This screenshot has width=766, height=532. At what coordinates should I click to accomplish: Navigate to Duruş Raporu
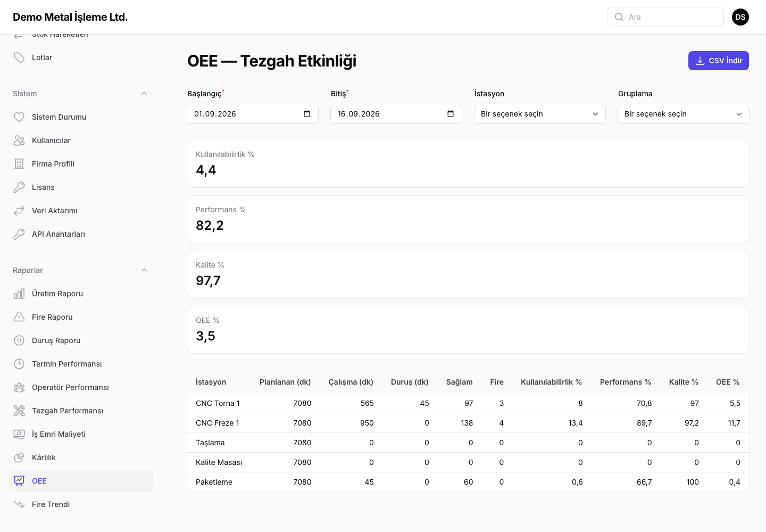click(x=81, y=340)
